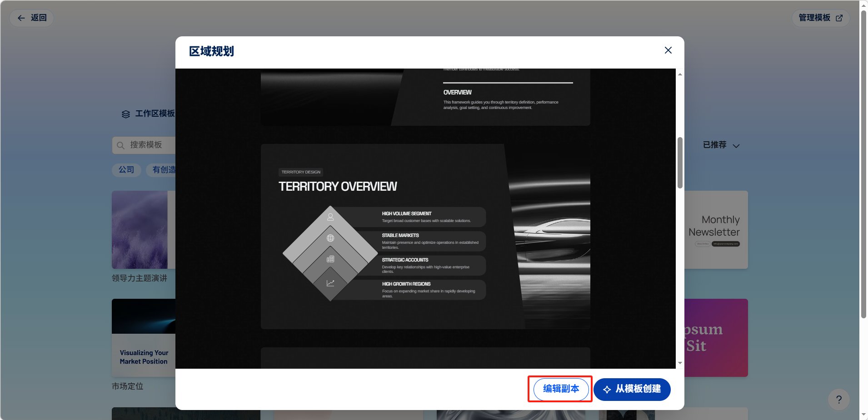Open the 市场定位 template thumbnail
This screenshot has height=420, width=868.
tap(143, 337)
